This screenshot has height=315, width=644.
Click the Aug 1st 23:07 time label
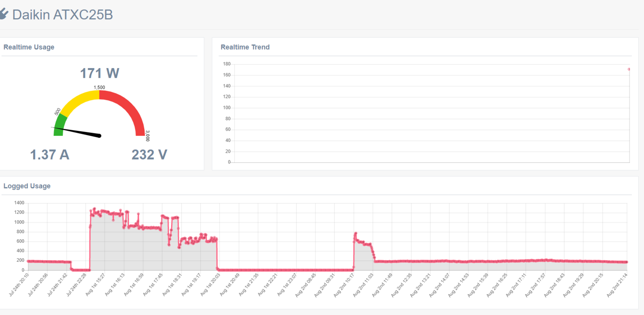(x=287, y=285)
